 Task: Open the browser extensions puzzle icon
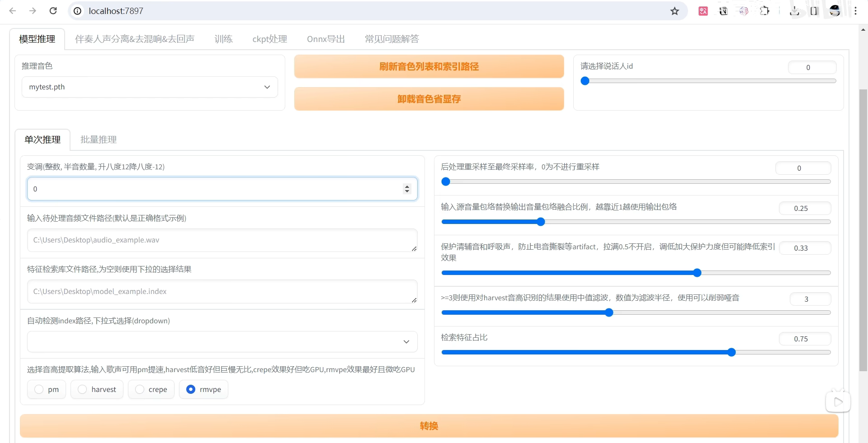764,11
